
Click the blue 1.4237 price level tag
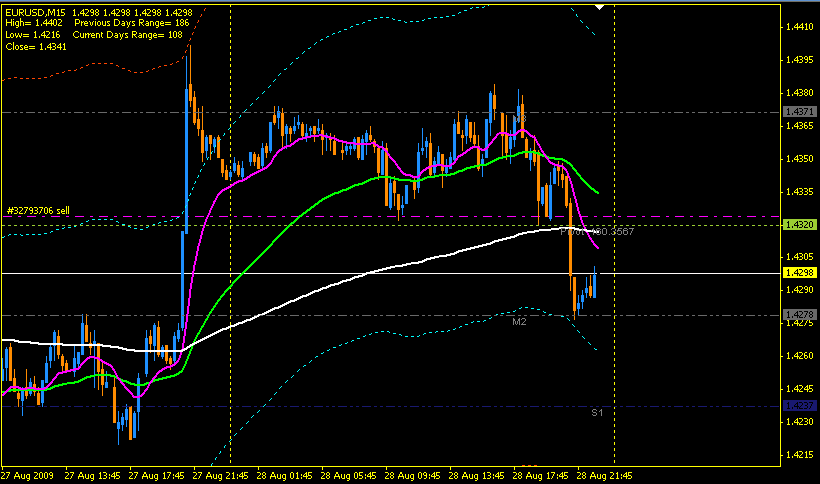800,406
